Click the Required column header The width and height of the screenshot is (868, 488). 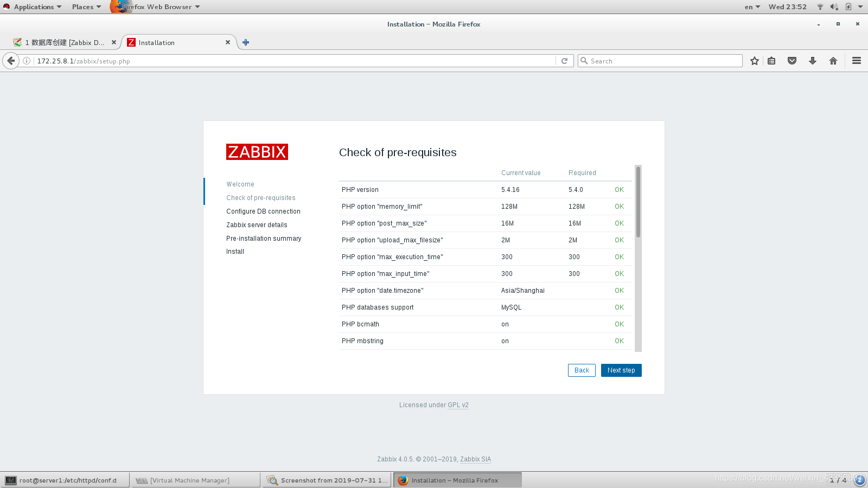[582, 173]
